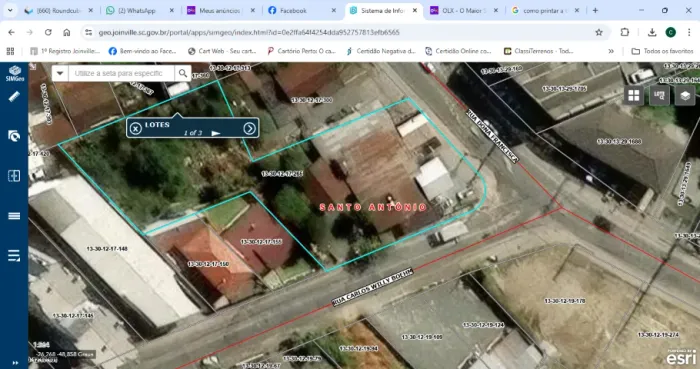The height and width of the screenshot is (369, 700).
Task: Click the SIMGeo logo in sidebar
Action: coord(14,73)
